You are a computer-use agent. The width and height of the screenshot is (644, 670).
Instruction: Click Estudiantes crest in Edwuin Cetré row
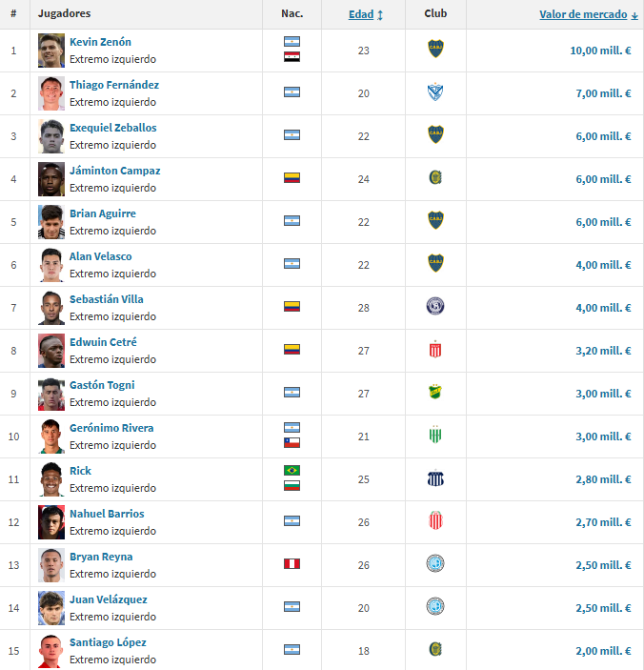[x=435, y=350]
